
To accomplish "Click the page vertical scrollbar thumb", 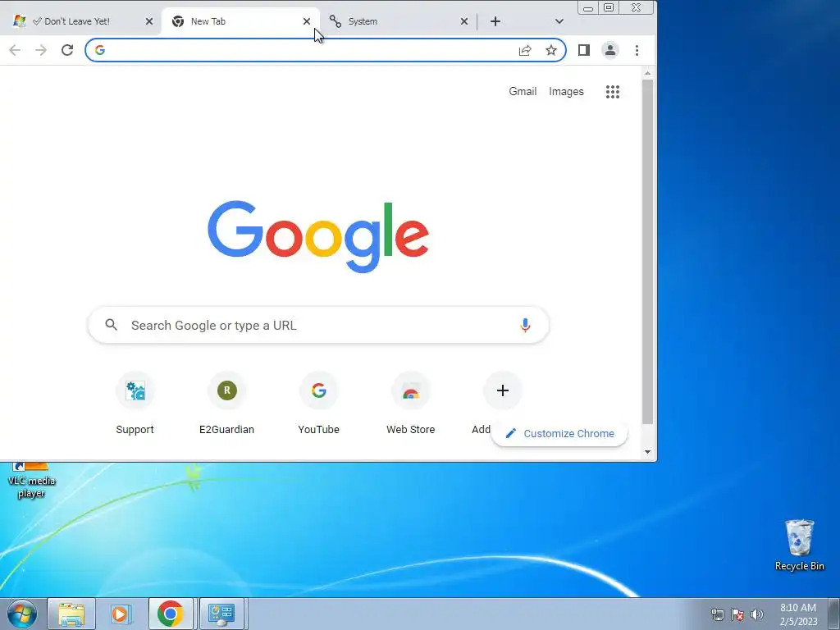I will (648, 252).
